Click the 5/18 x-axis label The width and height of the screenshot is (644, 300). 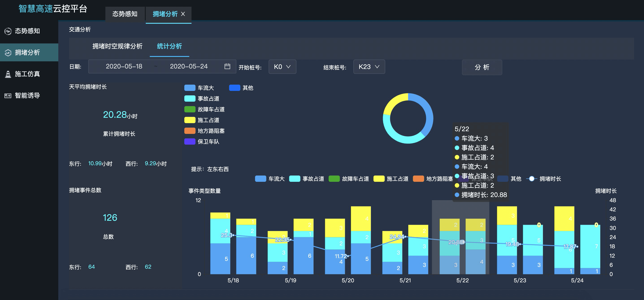point(233,280)
